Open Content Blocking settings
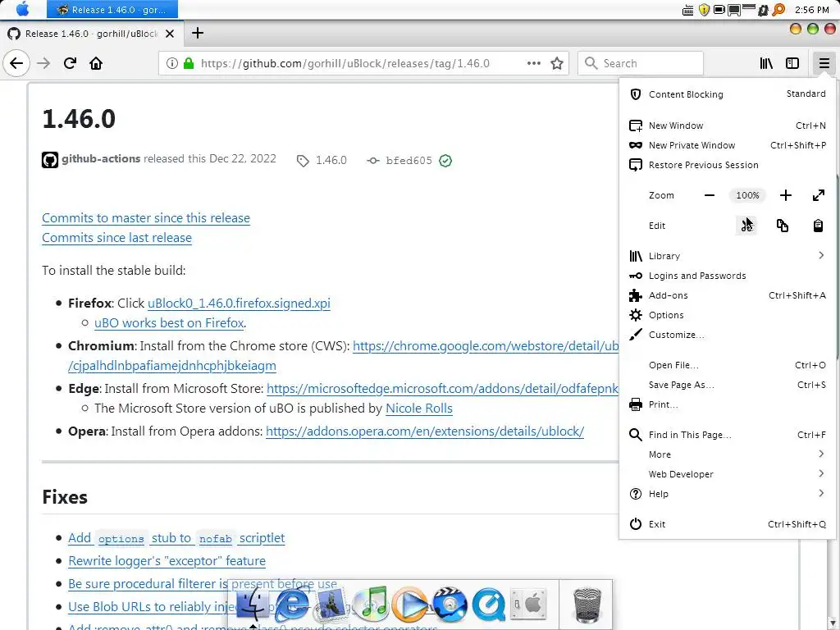Viewport: 840px width, 630px height. point(727,94)
